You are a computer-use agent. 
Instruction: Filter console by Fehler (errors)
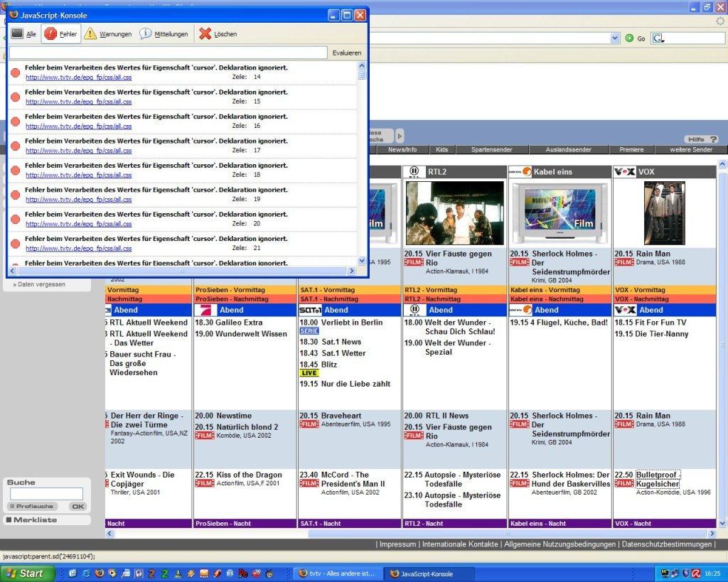click(x=61, y=34)
